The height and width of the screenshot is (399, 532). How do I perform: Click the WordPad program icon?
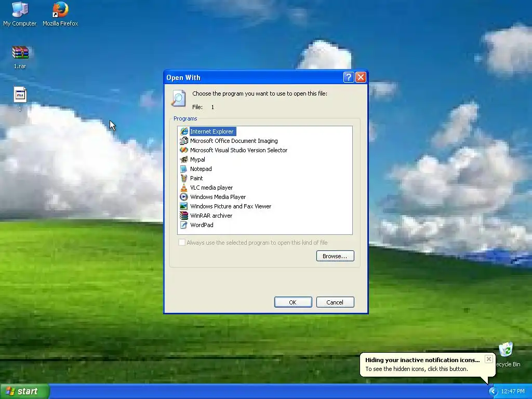[x=184, y=224]
